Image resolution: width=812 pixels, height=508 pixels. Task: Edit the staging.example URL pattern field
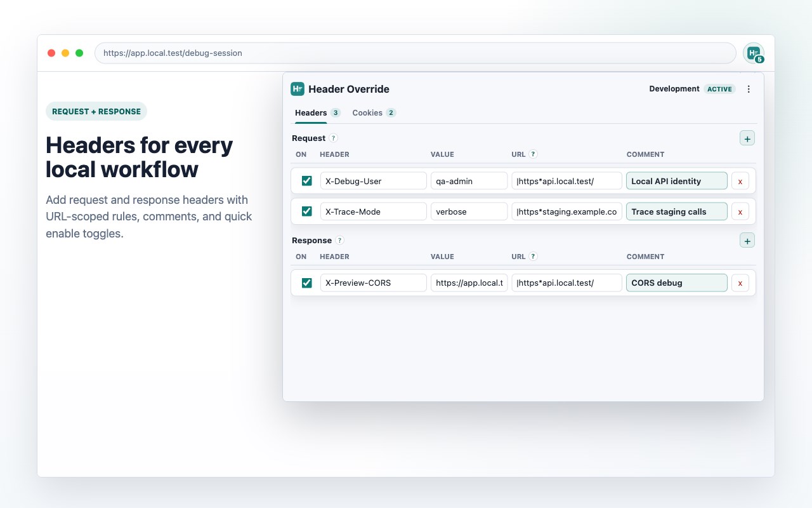(567, 211)
